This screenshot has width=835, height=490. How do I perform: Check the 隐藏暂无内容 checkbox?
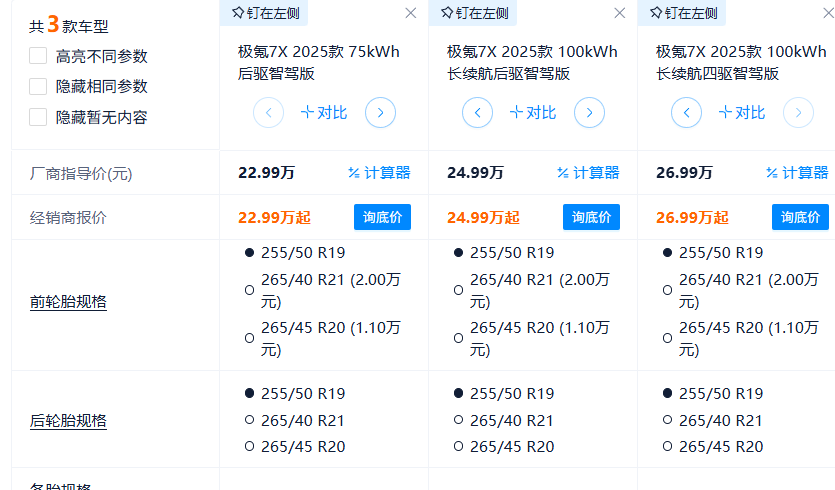pos(38,117)
